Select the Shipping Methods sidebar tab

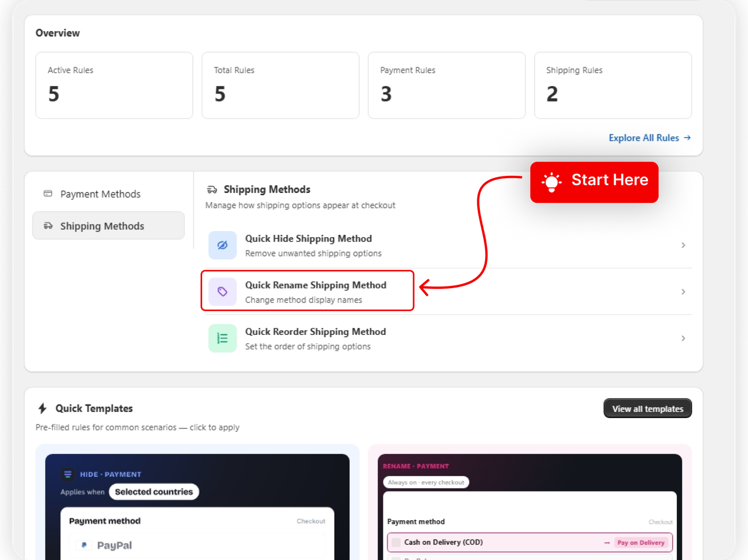(x=109, y=226)
